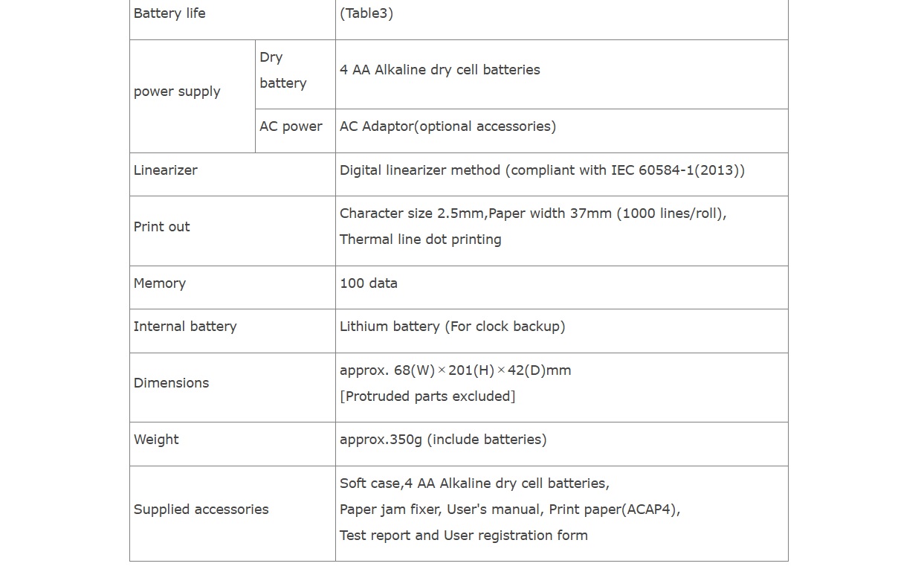Viewport: 924px width, 572px height.
Task: Click the "(Table3)" battery life reference
Action: coord(366,13)
